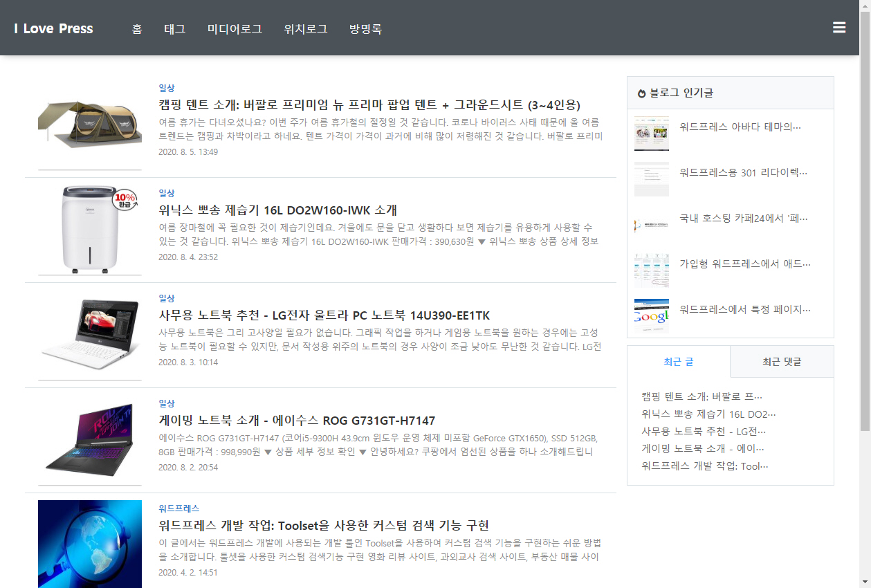Open the 방명록 menu item

(365, 29)
